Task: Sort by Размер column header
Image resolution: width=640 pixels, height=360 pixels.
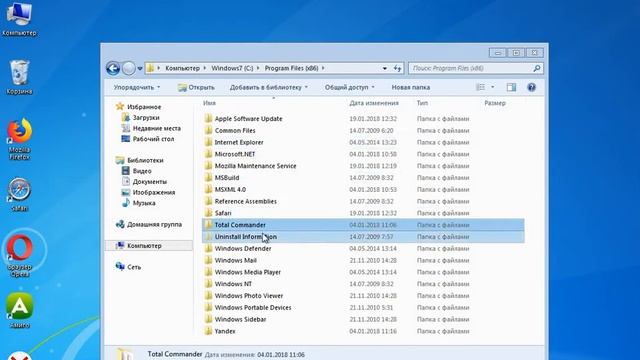Action: [x=495, y=103]
